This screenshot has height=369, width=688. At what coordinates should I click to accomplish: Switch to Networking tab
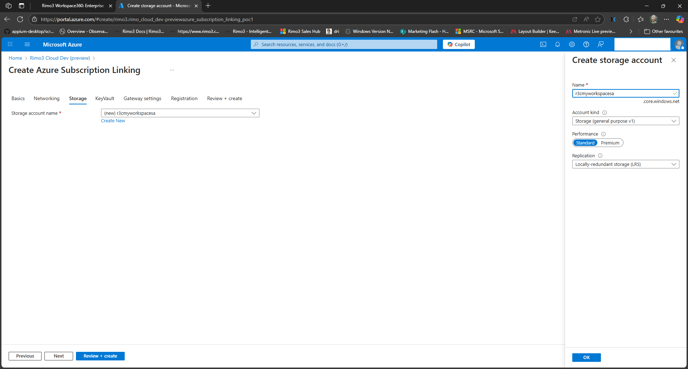[47, 98]
